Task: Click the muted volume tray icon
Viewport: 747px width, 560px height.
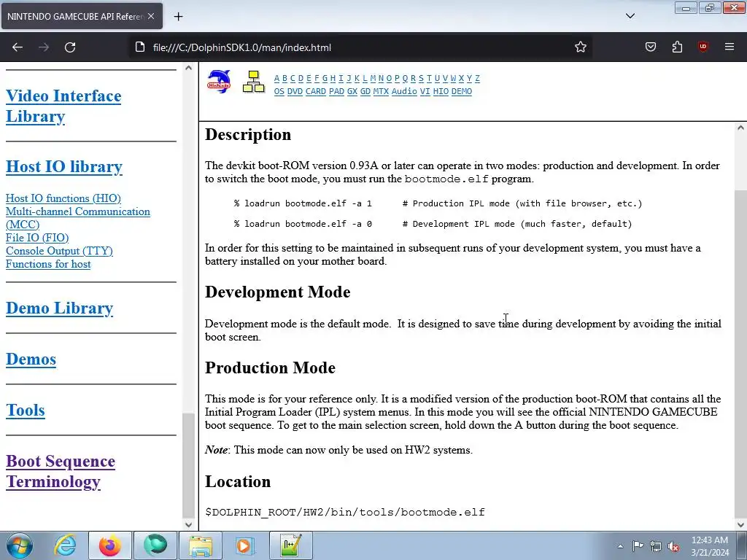Action: coord(673,547)
